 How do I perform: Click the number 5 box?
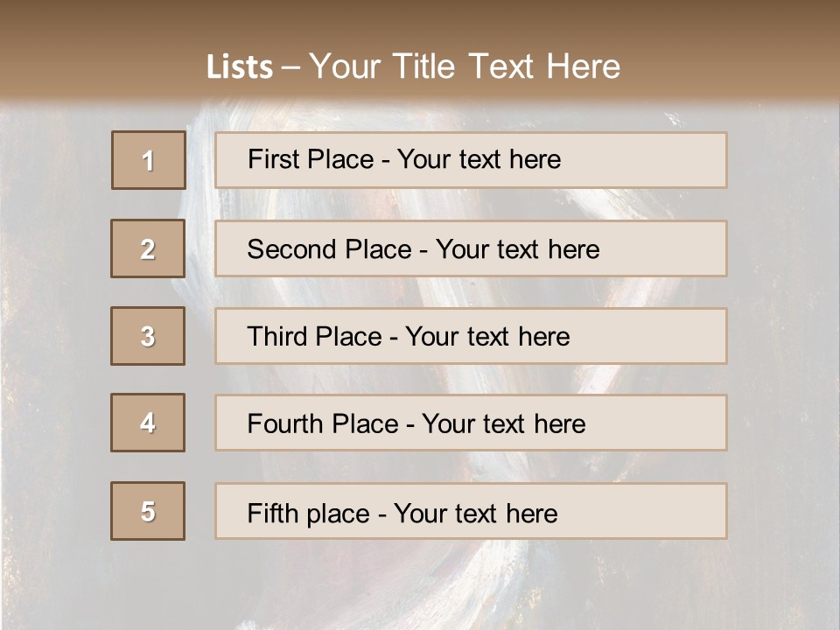click(148, 511)
